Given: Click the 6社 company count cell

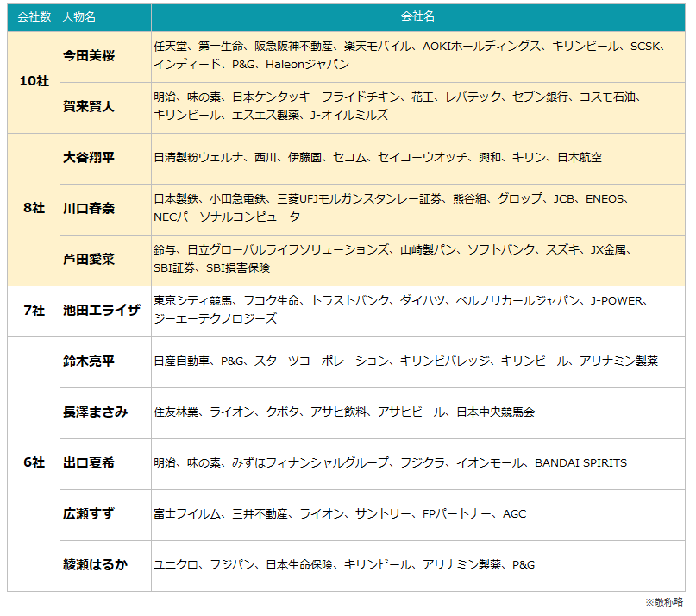Looking at the screenshot, I should (x=34, y=463).
